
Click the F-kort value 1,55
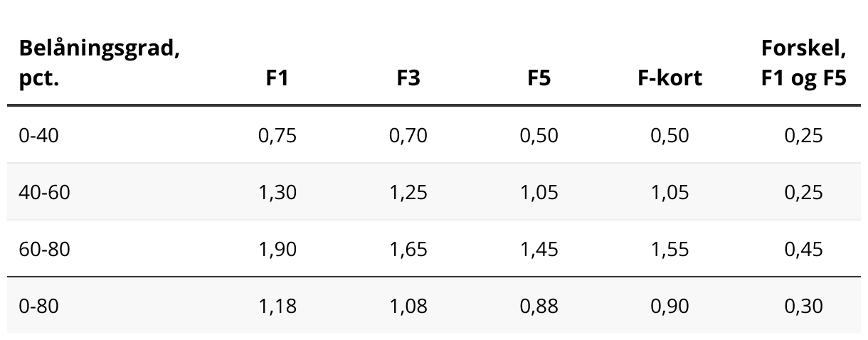click(x=669, y=249)
